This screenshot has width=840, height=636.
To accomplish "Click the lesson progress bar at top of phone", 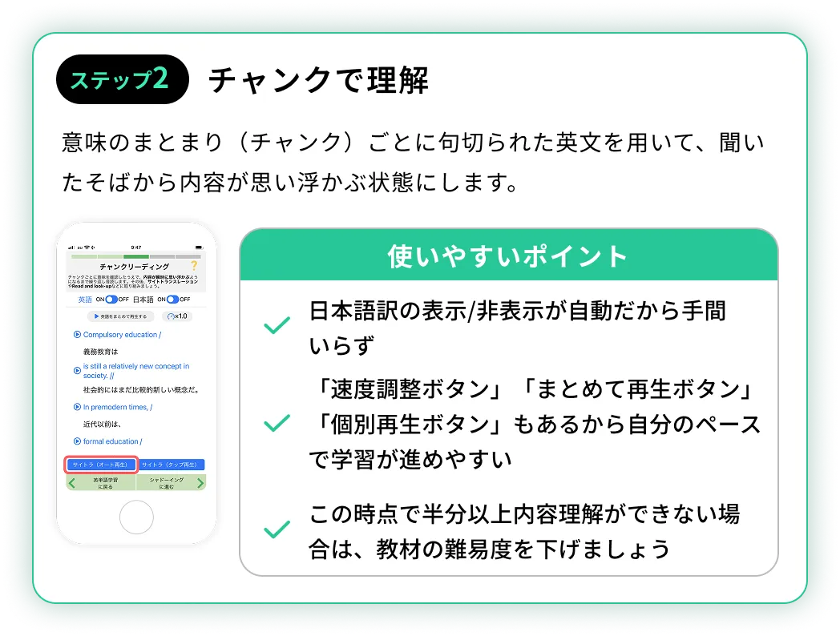I will pos(136,257).
